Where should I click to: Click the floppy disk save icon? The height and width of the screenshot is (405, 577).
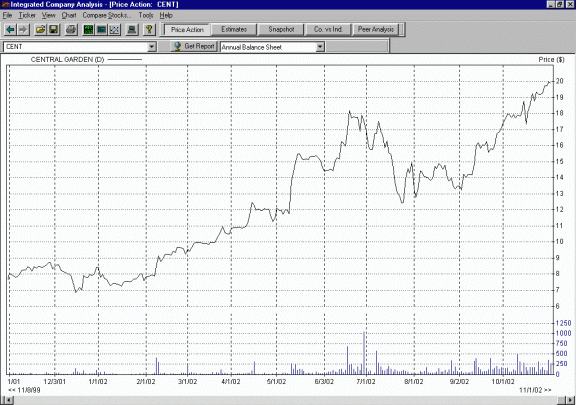[53, 29]
